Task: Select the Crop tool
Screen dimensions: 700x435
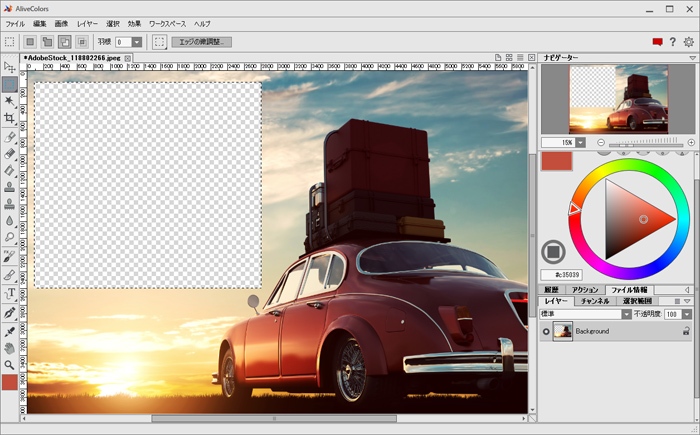Action: pos(9,118)
